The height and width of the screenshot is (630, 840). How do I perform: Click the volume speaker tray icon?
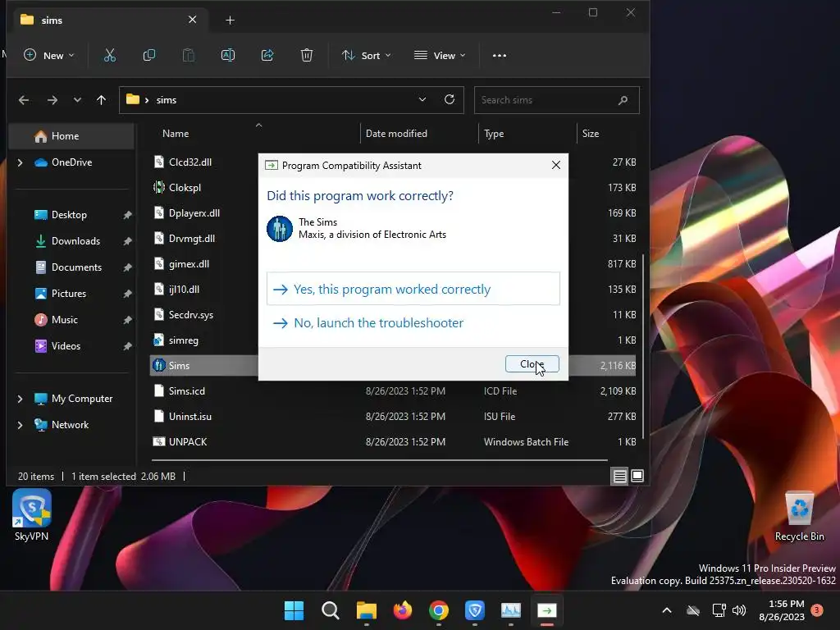[739, 610]
